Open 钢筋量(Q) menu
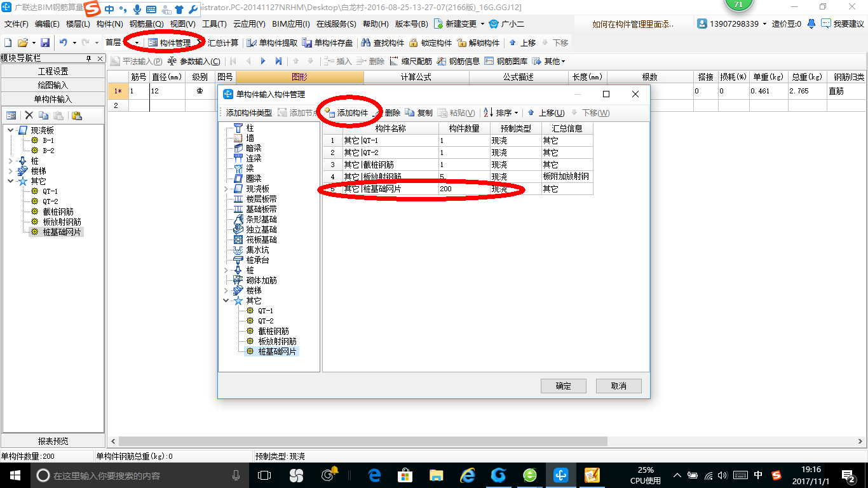Image resolution: width=868 pixels, height=488 pixels. point(147,24)
